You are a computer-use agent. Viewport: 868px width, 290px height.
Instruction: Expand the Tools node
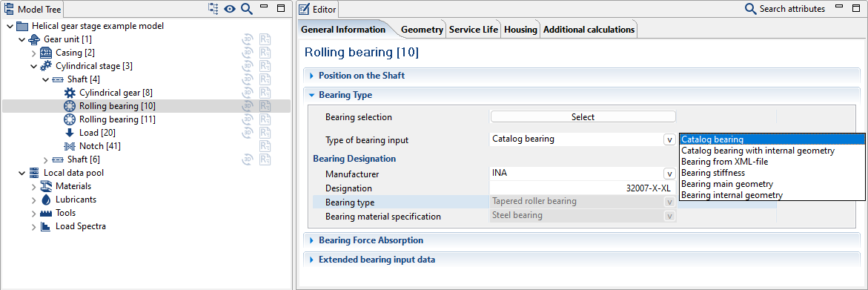(x=34, y=213)
